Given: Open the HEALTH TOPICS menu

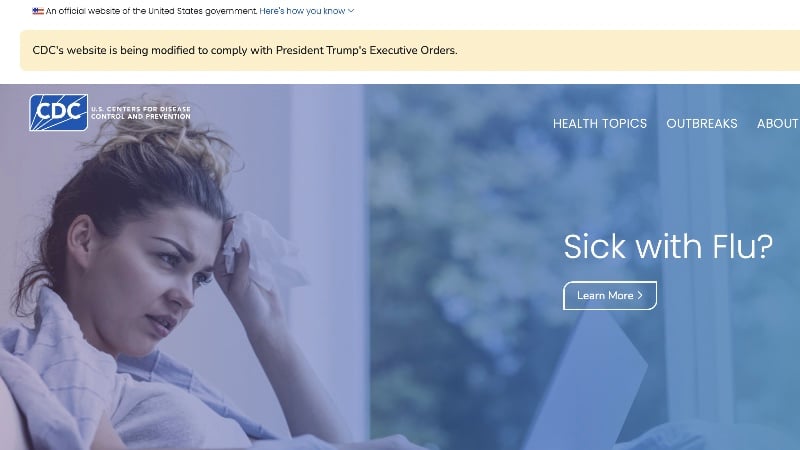Looking at the screenshot, I should pyautogui.click(x=599, y=123).
